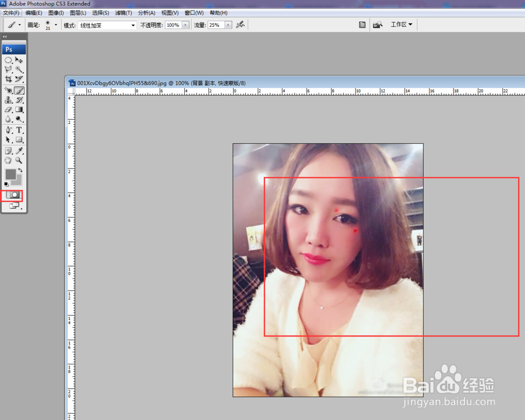Toggle the Brushes palette button
The width and height of the screenshot is (525, 420).
(362, 25)
